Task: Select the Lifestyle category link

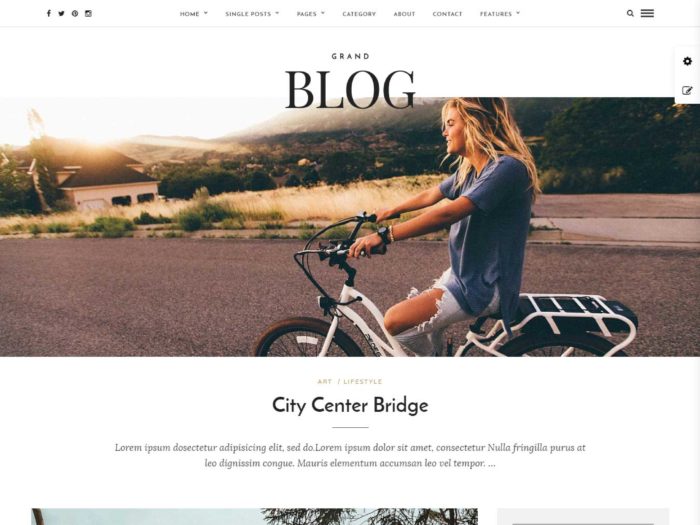Action: coord(363,382)
